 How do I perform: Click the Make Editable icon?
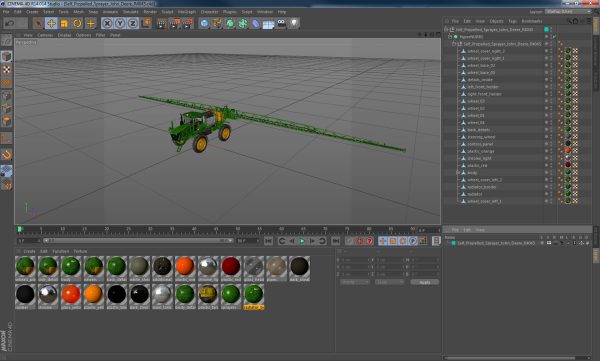(7, 40)
